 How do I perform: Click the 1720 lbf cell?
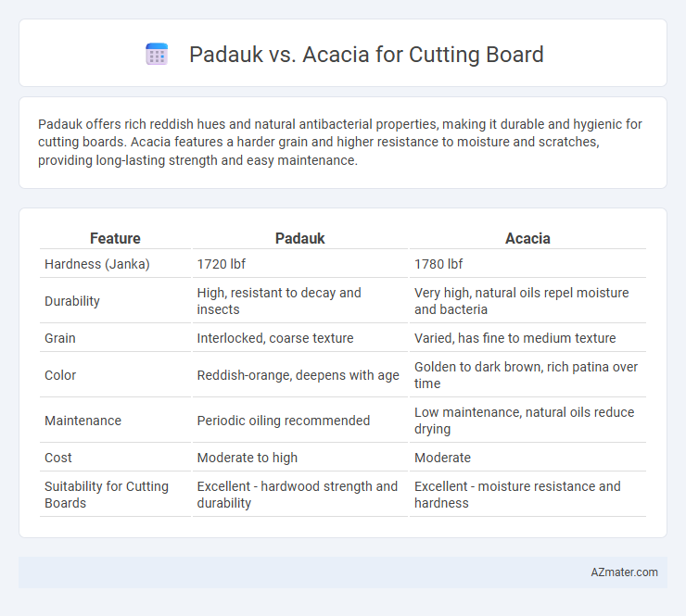[222, 264]
